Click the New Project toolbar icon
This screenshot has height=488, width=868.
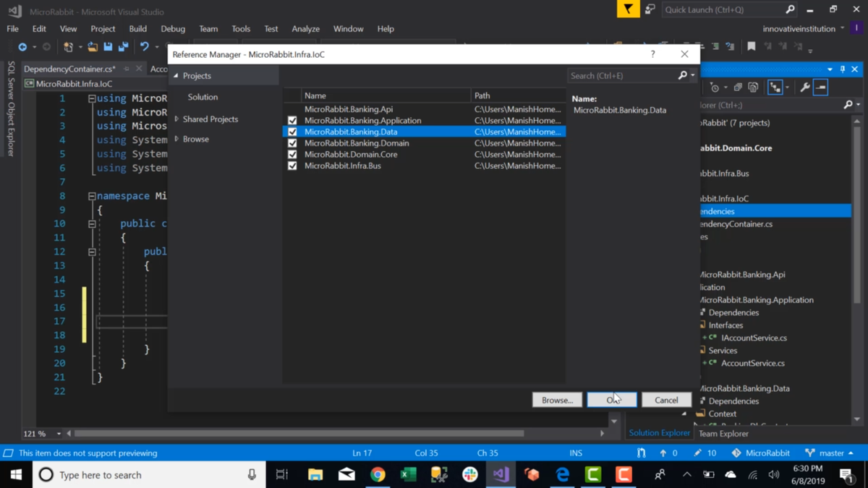68,47
